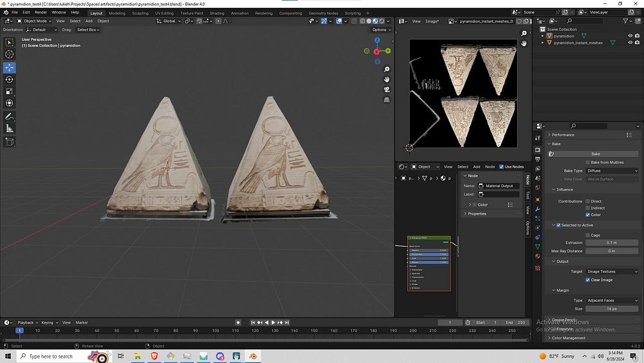Open the Bake Type dropdown set to Diffuse
The width and height of the screenshot is (644, 363).
612,171
